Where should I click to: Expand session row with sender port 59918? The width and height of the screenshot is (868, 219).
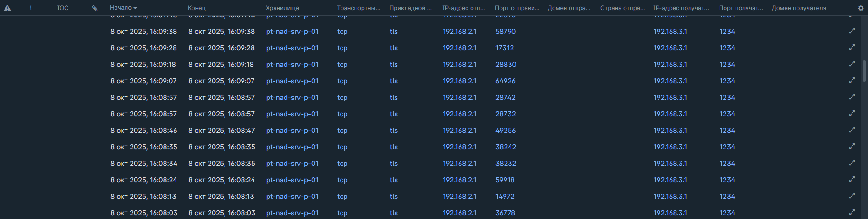click(852, 180)
